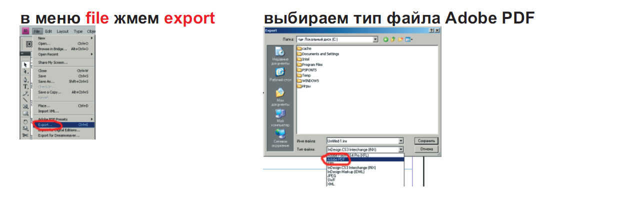The width and height of the screenshot is (644, 197).
Task: Expand the Adobe PDF Presets submenu
Action: tap(63, 119)
